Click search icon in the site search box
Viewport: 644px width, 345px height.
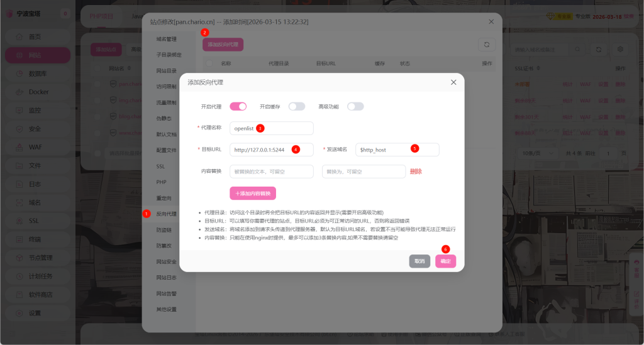pyautogui.click(x=578, y=49)
